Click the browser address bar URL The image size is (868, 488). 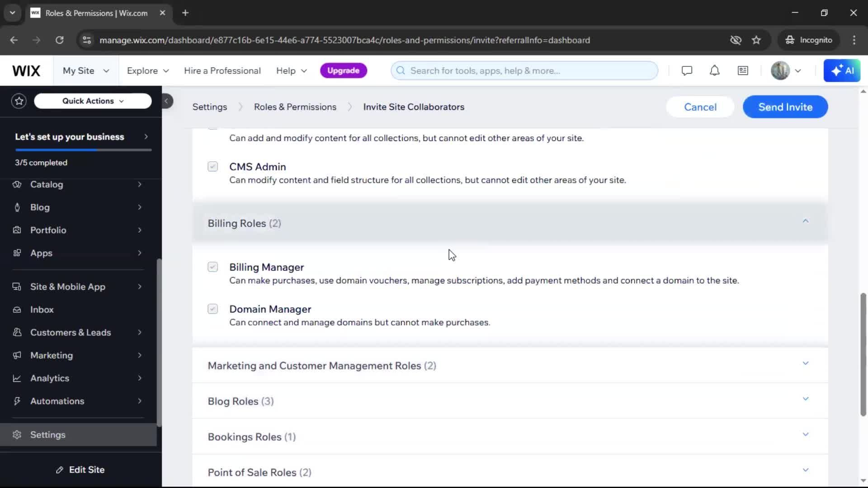[x=344, y=40]
